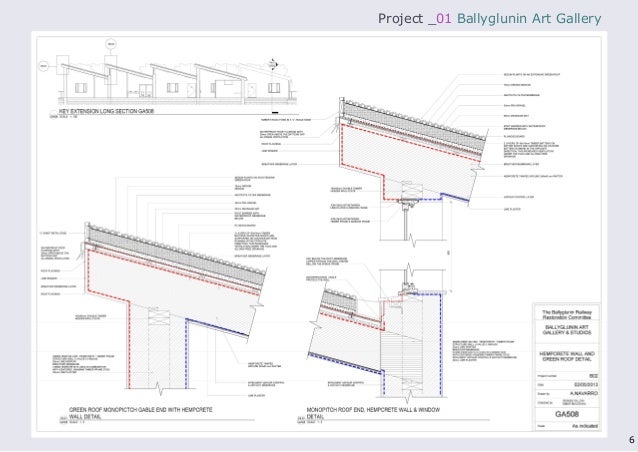This screenshot has height=452, width=638.
Task: Click the "As indicated" scale value
Action: point(585,426)
